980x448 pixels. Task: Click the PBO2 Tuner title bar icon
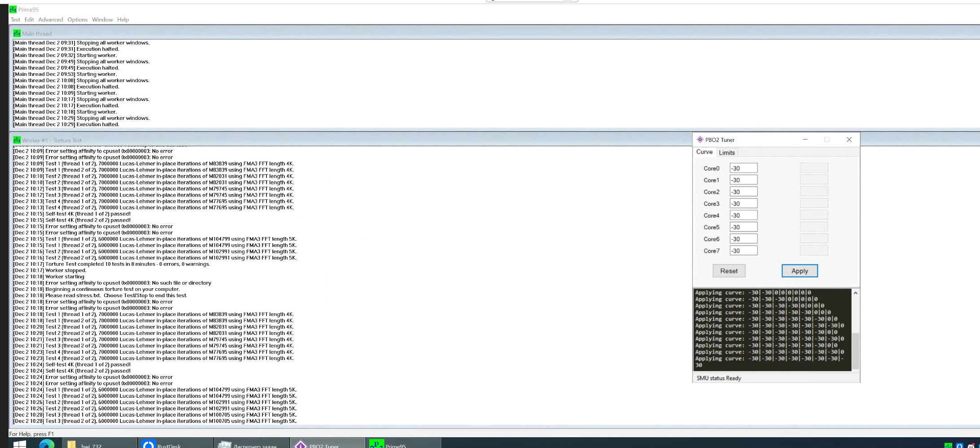[x=700, y=140]
